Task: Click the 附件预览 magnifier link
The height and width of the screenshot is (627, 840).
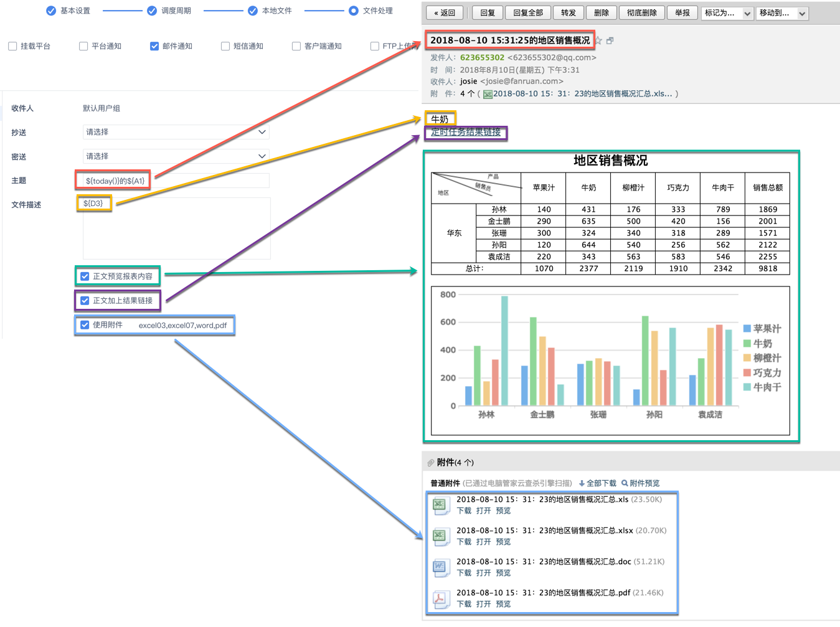Action: click(641, 483)
